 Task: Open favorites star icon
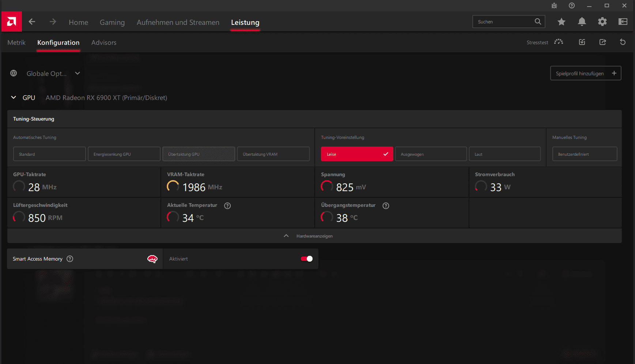point(562,22)
